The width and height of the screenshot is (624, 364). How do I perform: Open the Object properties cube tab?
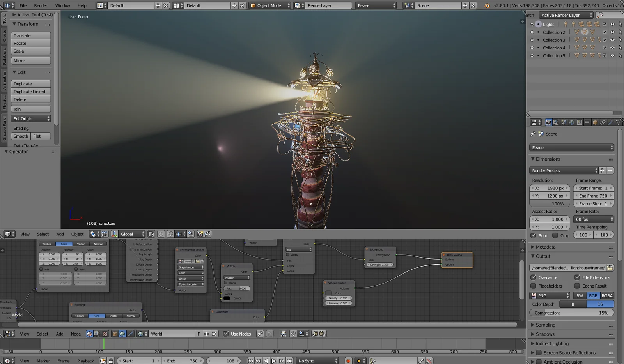[595, 122]
